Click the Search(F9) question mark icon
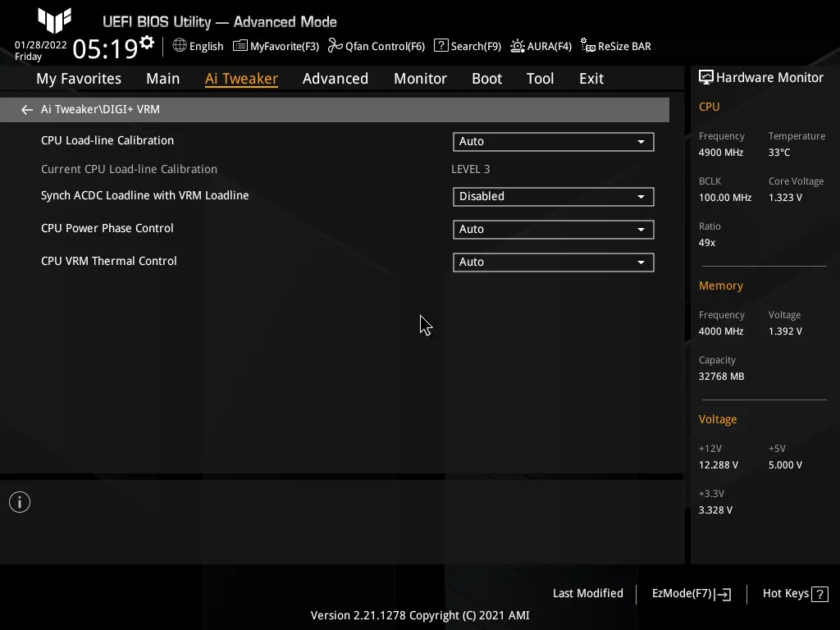Screen dimensions: 840x630 pyautogui.click(x=441, y=46)
